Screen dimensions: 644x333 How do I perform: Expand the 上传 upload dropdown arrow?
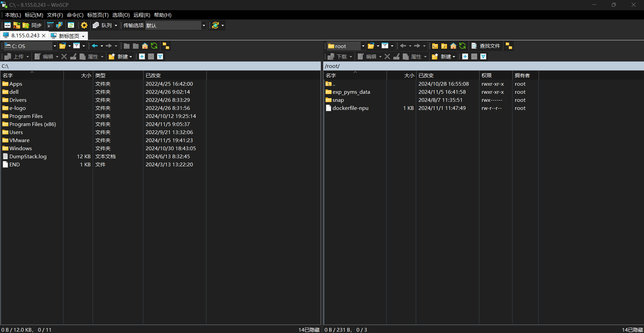click(x=28, y=56)
